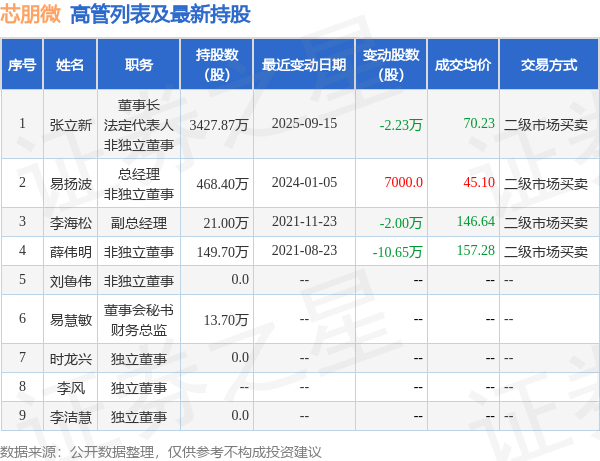
Task: Click the average price 157.28
Action: (x=476, y=250)
